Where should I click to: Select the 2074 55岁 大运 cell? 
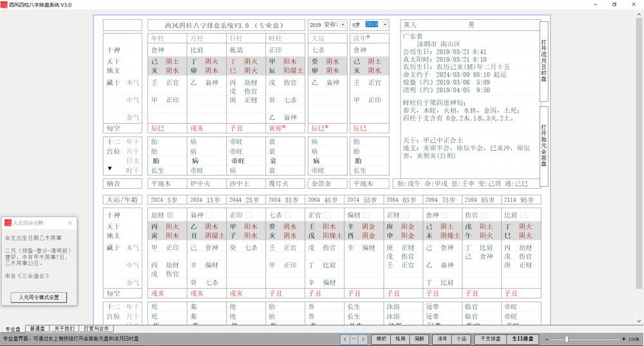click(363, 200)
